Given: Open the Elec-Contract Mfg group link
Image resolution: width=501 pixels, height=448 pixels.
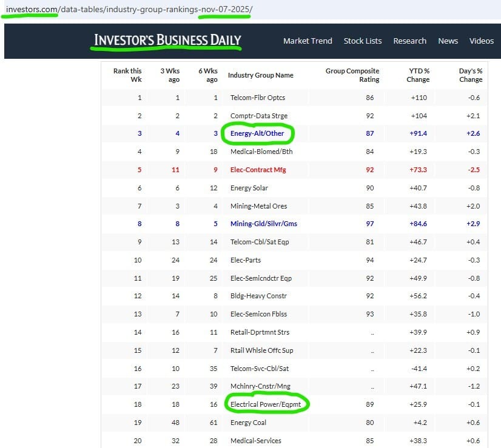Looking at the screenshot, I should pyautogui.click(x=258, y=170).
